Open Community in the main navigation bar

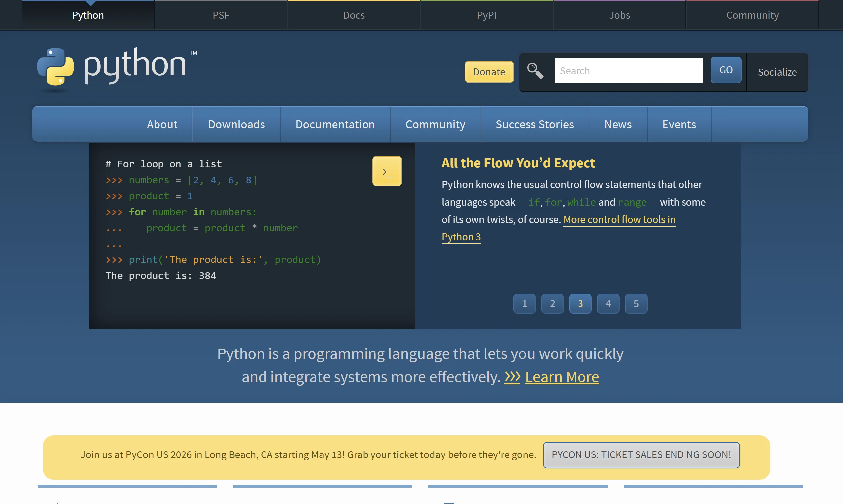pos(435,124)
